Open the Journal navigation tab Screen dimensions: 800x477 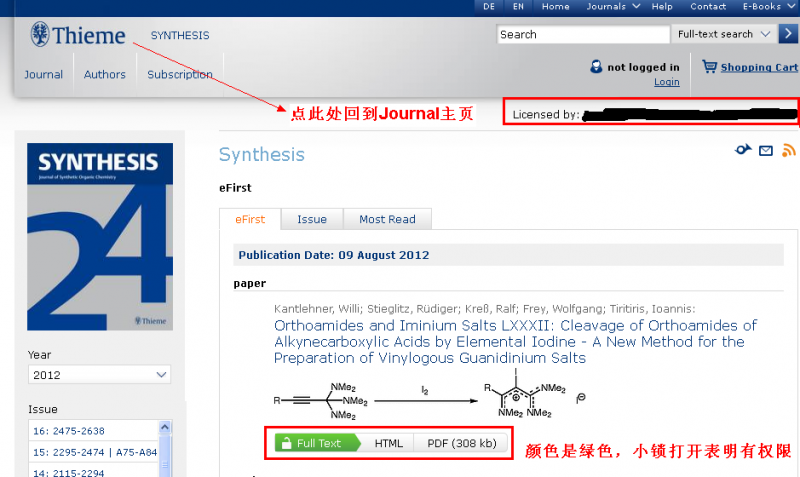pyautogui.click(x=43, y=74)
